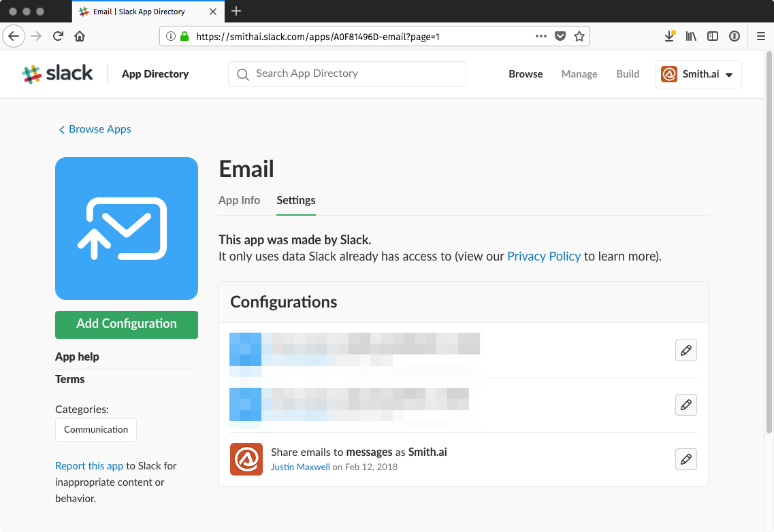Open Browse in top navigation

(x=526, y=74)
